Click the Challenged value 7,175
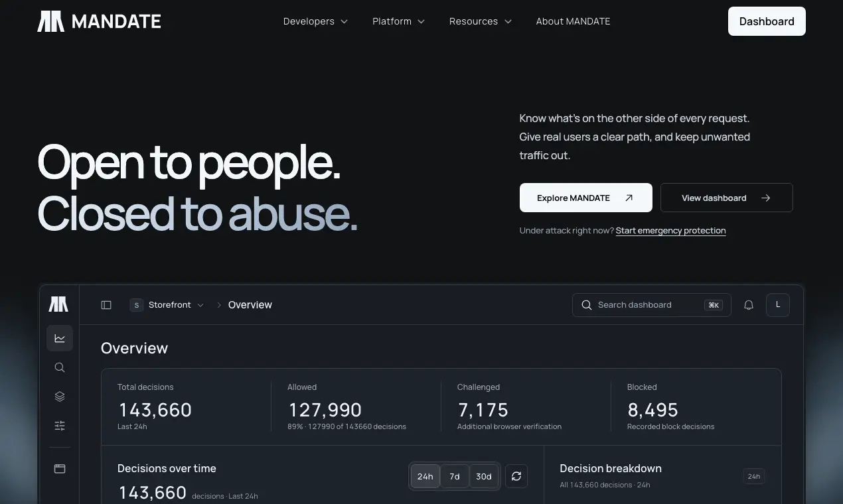 483,410
